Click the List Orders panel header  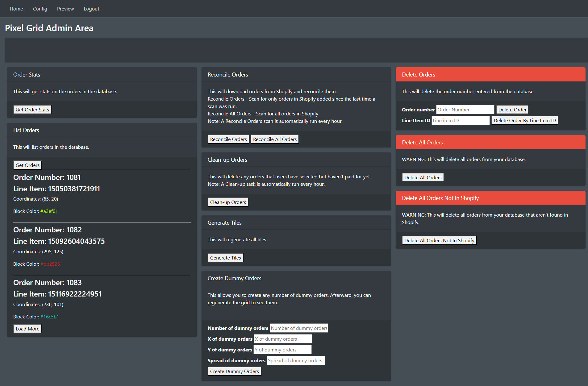point(102,130)
